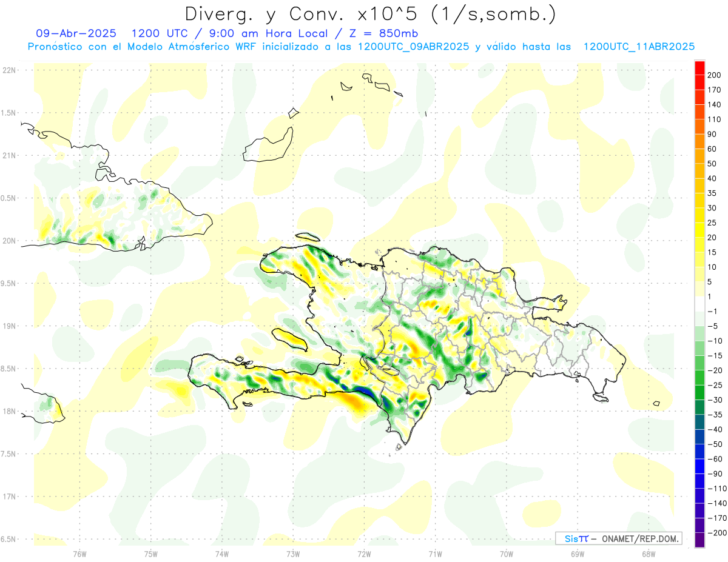Click the latitude label '8.5N'
The image size is (728, 562).
[x=8, y=369]
